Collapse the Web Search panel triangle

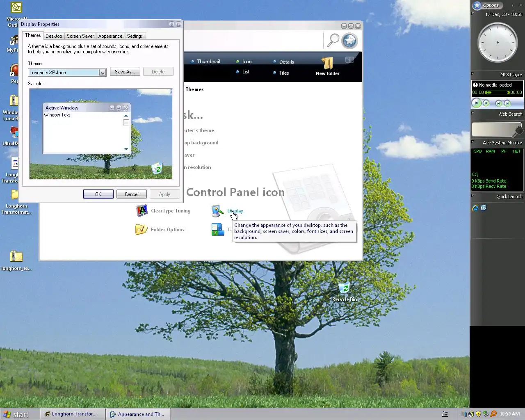click(473, 113)
